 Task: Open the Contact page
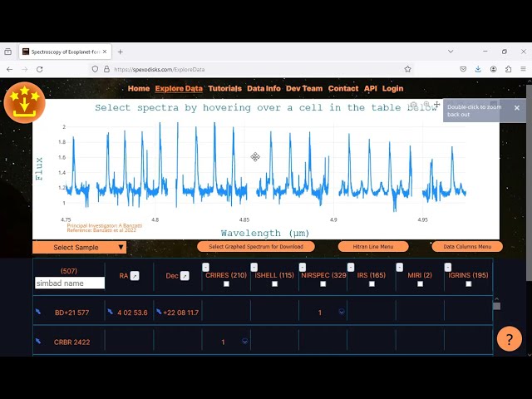click(x=343, y=89)
